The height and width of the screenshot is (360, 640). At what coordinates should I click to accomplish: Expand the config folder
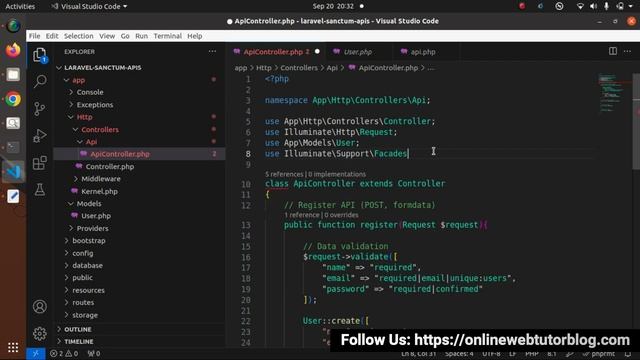(x=82, y=253)
